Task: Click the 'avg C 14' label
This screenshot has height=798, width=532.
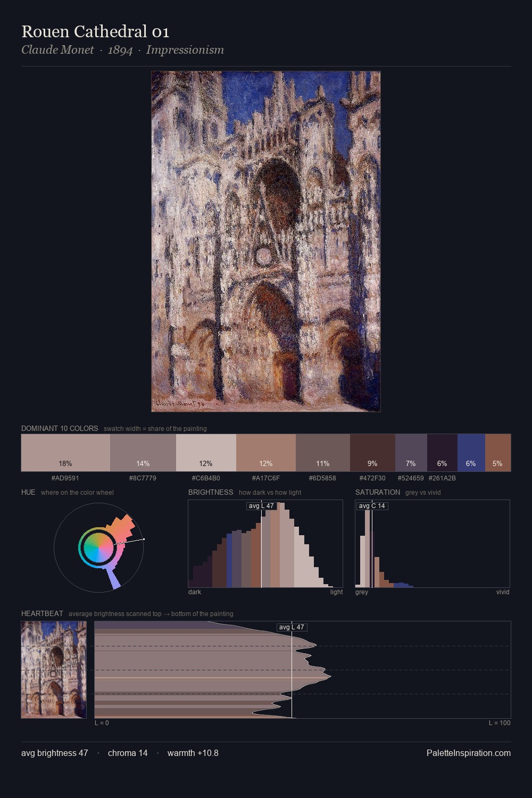Action: 372,506
